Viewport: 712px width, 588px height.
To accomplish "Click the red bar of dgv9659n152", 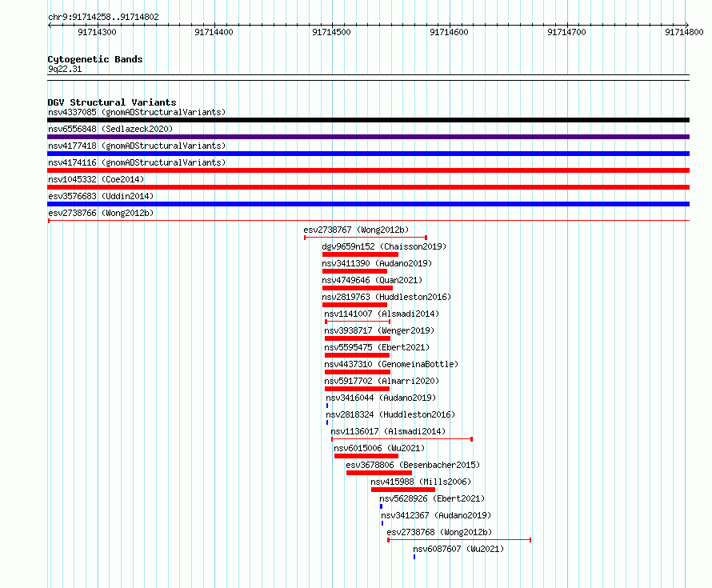I will (360, 254).
